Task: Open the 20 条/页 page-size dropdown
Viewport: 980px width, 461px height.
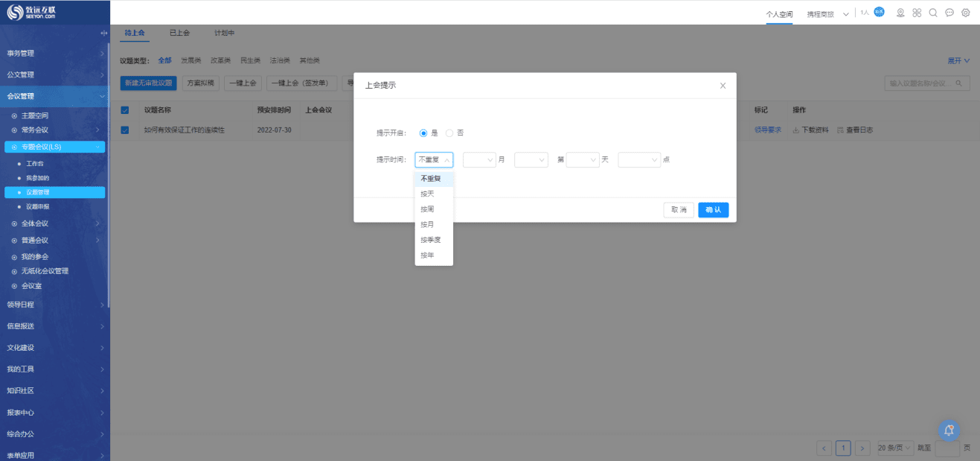Action: pyautogui.click(x=894, y=448)
